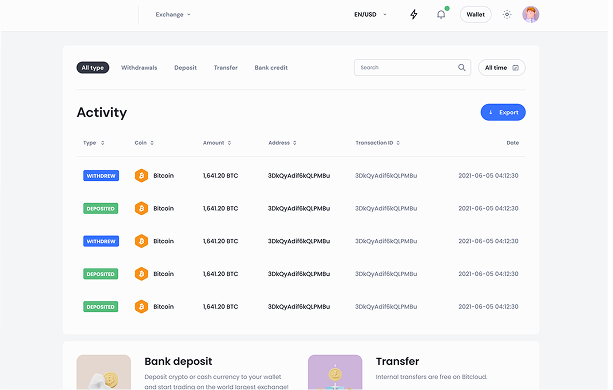This screenshot has width=613, height=390.
Task: Click the 'Internal transfers are free' description
Action: coord(431,377)
